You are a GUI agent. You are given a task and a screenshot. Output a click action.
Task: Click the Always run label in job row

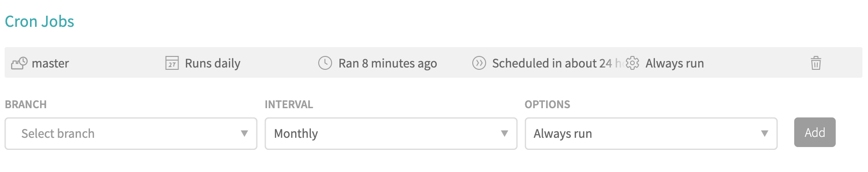(675, 63)
